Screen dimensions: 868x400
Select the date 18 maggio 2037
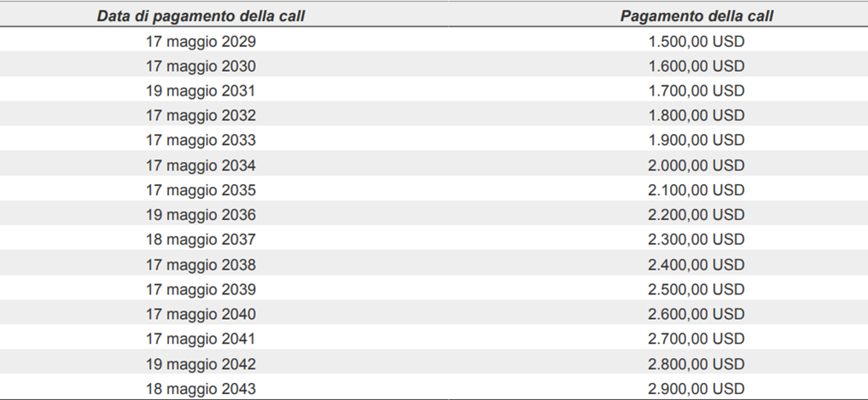point(201,240)
